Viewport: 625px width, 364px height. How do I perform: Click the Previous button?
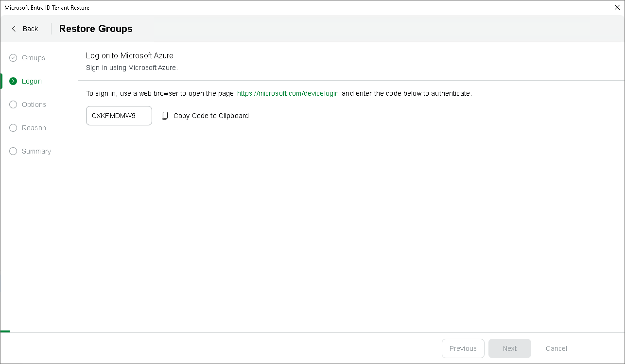tap(463, 348)
